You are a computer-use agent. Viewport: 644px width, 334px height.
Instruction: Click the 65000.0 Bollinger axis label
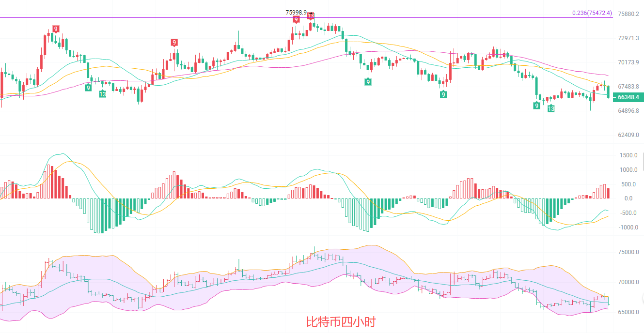[x=628, y=312]
